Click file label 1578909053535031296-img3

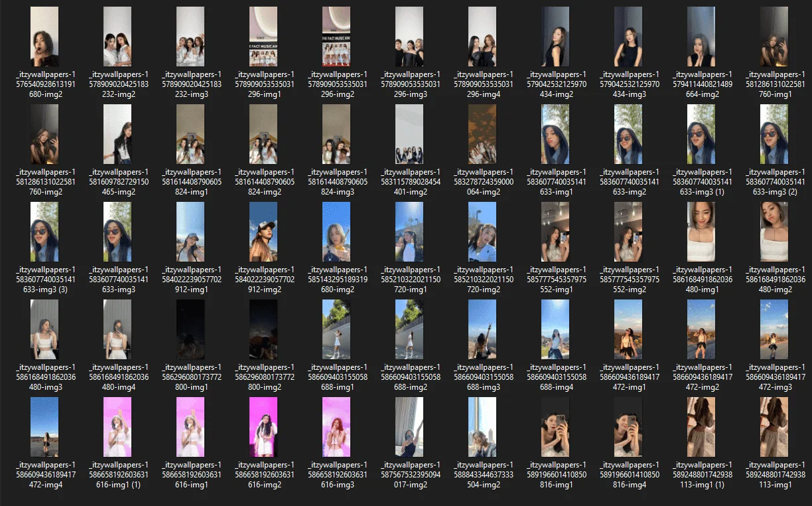[409, 85]
